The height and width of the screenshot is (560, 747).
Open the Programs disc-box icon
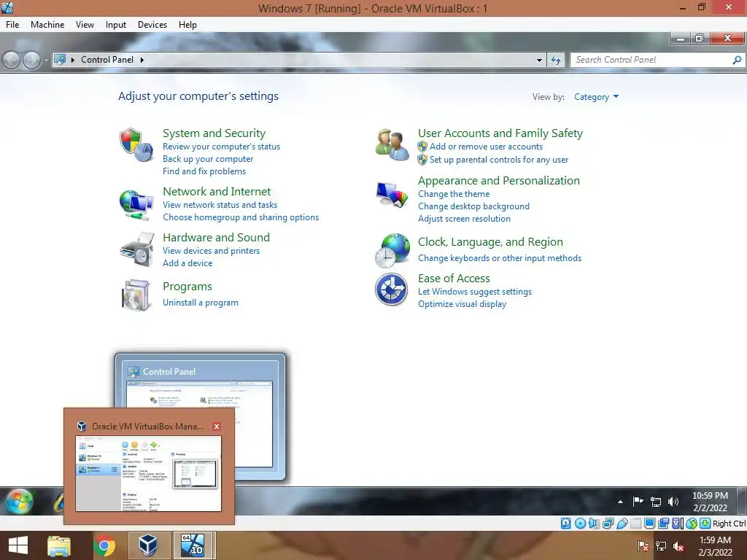click(136, 295)
